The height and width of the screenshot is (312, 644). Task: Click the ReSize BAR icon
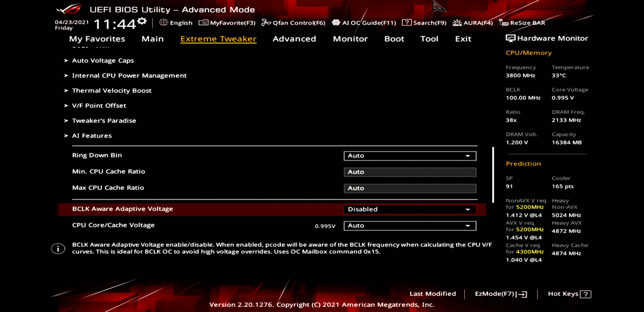coord(504,23)
